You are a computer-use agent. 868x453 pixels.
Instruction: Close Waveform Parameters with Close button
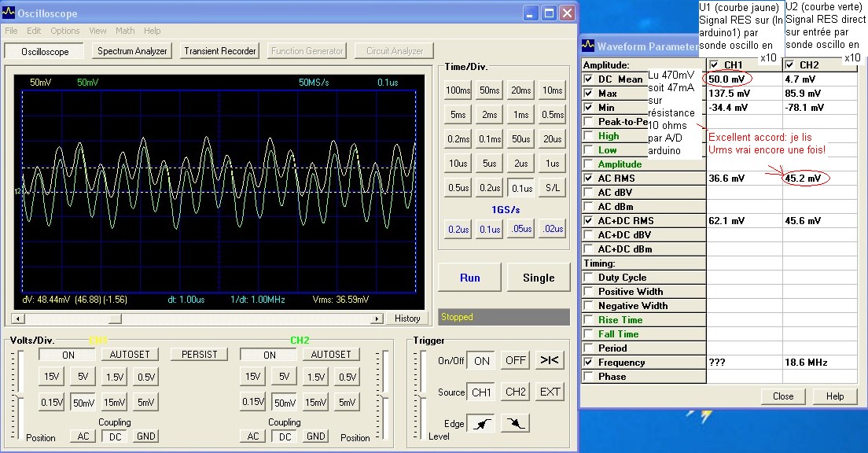click(783, 396)
